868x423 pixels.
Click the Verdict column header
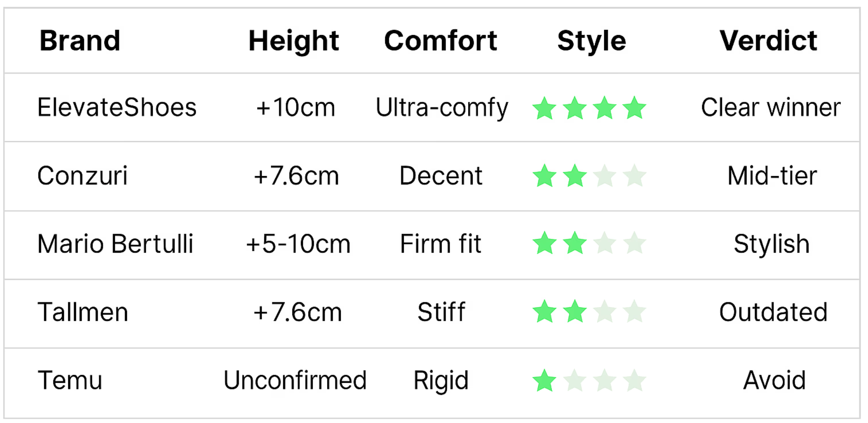pyautogui.click(x=768, y=41)
